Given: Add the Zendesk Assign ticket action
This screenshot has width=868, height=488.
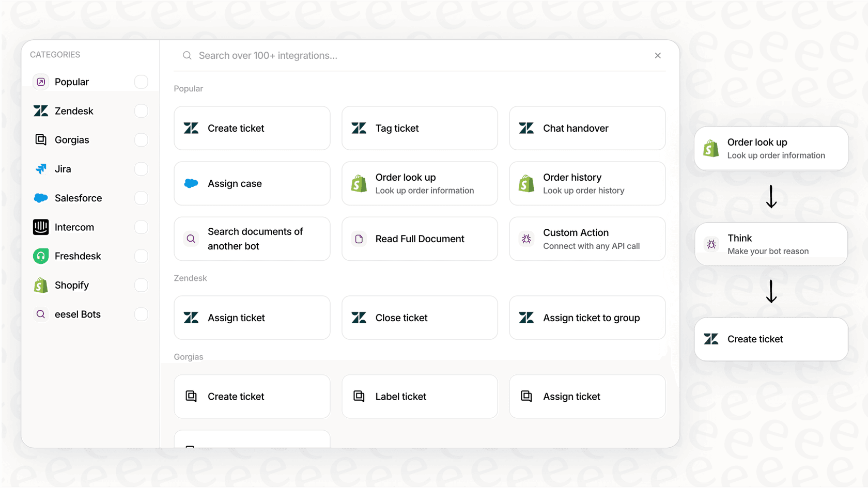Looking at the screenshot, I should (252, 318).
